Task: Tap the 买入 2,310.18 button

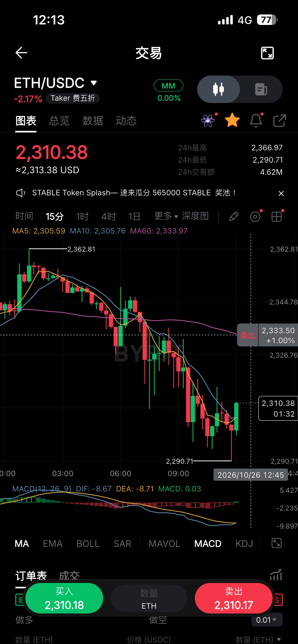Action: [64, 598]
